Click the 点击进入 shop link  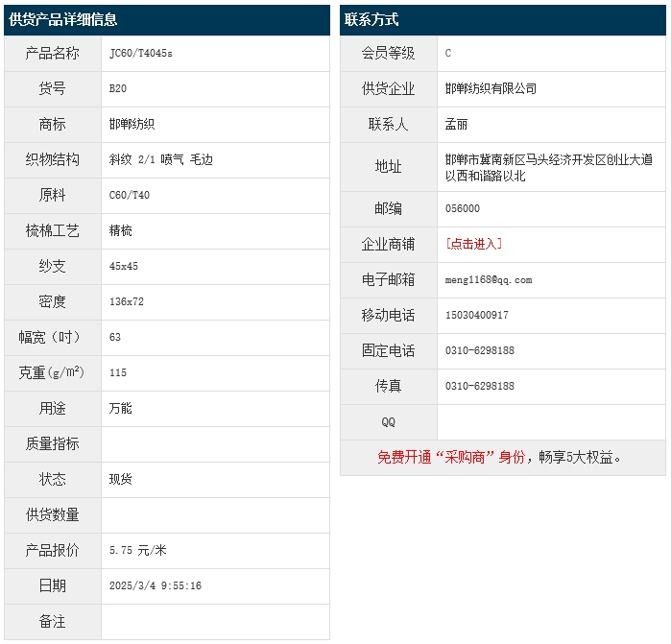(x=474, y=244)
